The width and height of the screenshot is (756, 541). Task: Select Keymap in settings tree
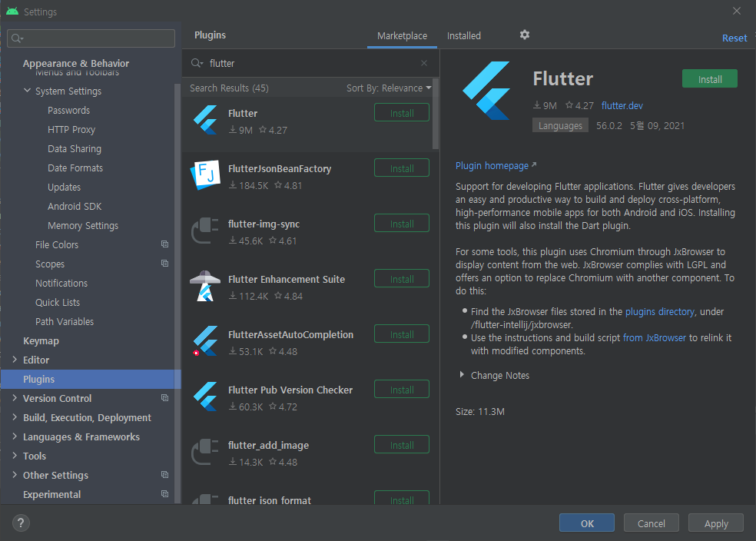pos(41,341)
